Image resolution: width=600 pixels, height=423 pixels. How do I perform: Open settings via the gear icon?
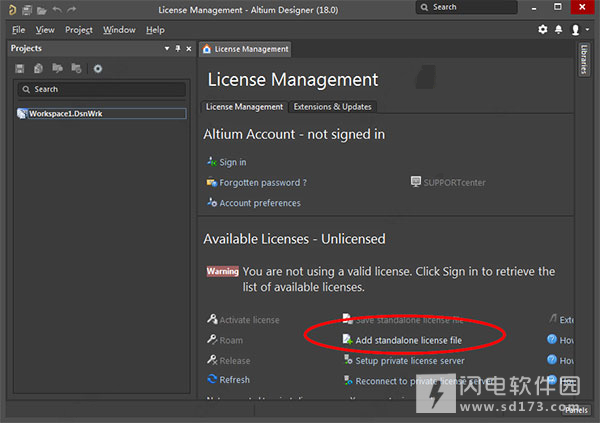pyautogui.click(x=543, y=29)
